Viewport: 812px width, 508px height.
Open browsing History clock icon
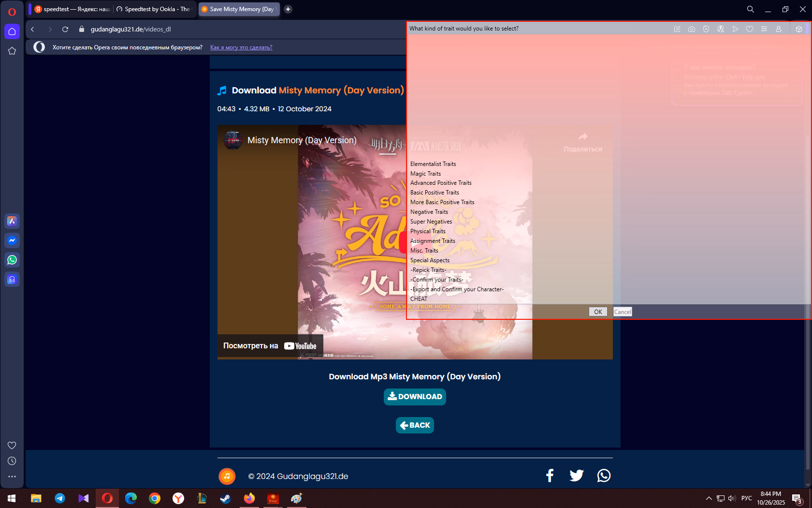pyautogui.click(x=12, y=461)
